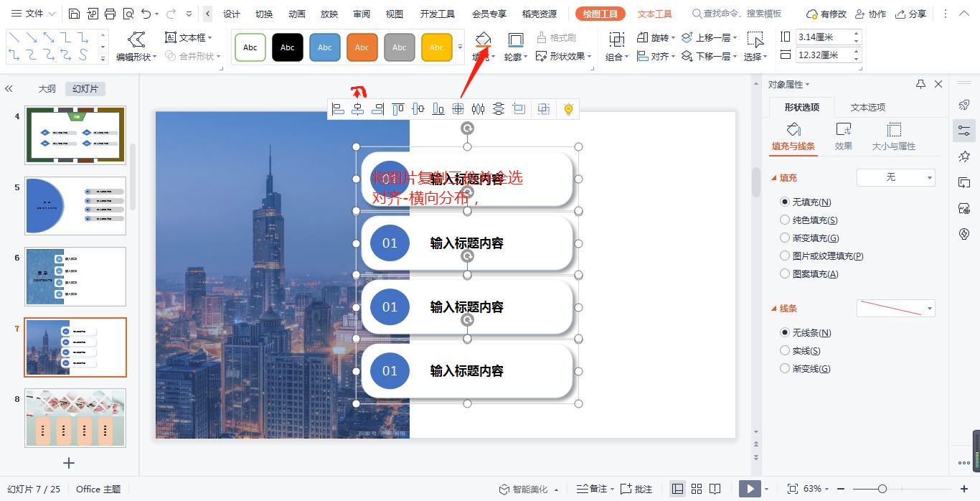Image resolution: width=980 pixels, height=501 pixels.
Task: Open Size & Properties (大小与属性) icon
Action: [894, 130]
